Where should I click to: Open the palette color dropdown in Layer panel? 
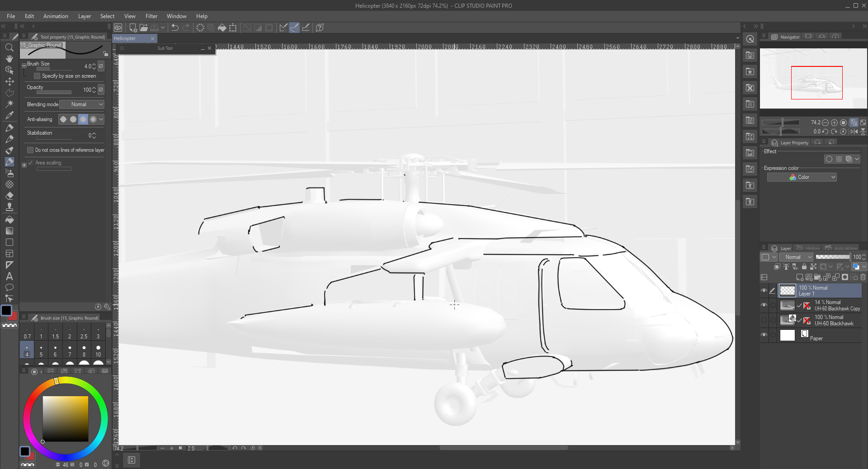coord(769,257)
